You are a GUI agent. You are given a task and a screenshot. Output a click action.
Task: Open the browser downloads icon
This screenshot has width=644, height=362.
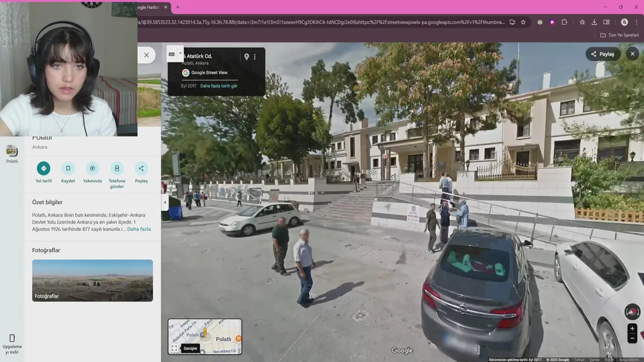[x=594, y=22]
